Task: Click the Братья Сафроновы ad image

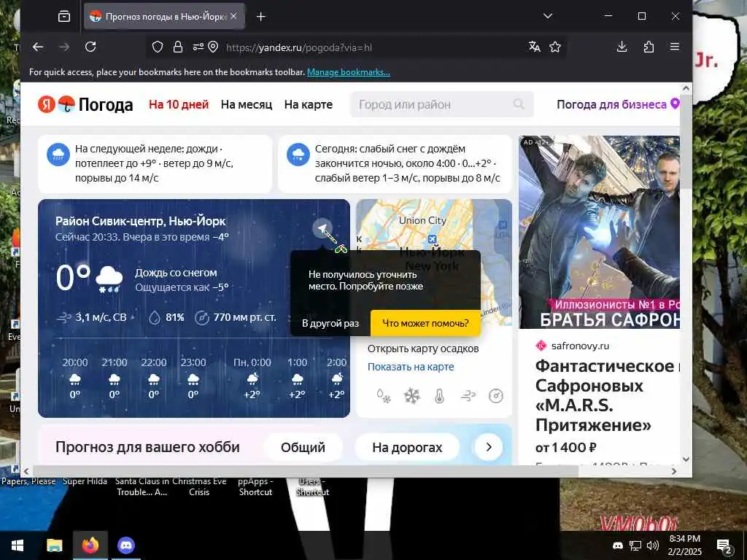Action: (x=599, y=232)
